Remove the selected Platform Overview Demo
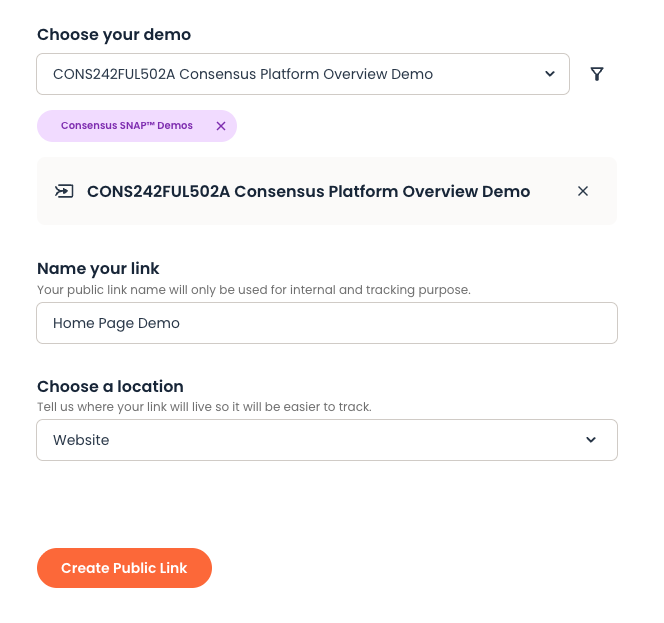Screen dimensions: 664x623 click(583, 191)
